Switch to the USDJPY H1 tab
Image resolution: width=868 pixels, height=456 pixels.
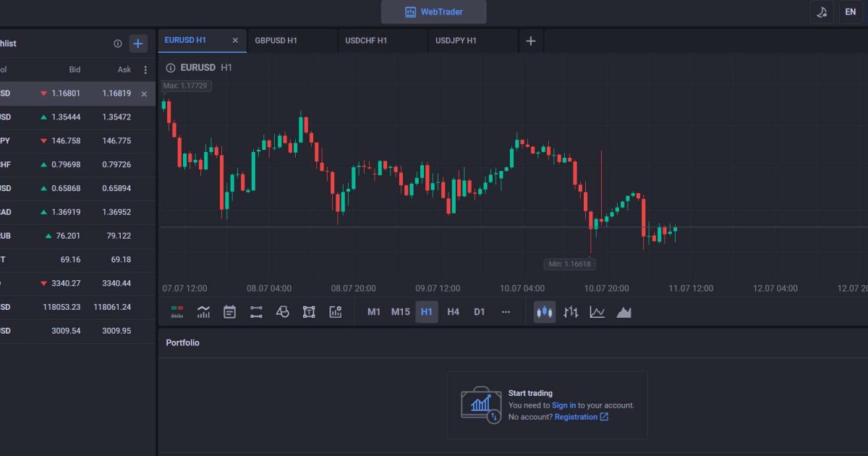[x=456, y=41]
